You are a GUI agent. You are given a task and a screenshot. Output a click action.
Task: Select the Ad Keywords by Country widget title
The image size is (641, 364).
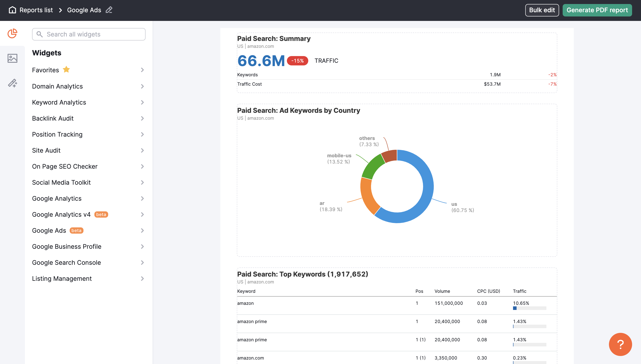(x=298, y=110)
